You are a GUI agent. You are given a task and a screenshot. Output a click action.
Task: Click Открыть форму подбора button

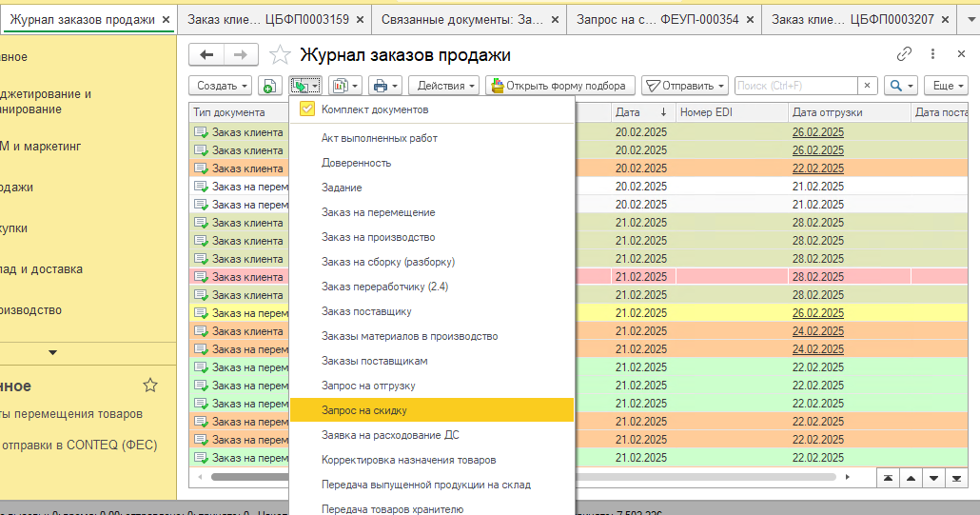click(x=559, y=86)
